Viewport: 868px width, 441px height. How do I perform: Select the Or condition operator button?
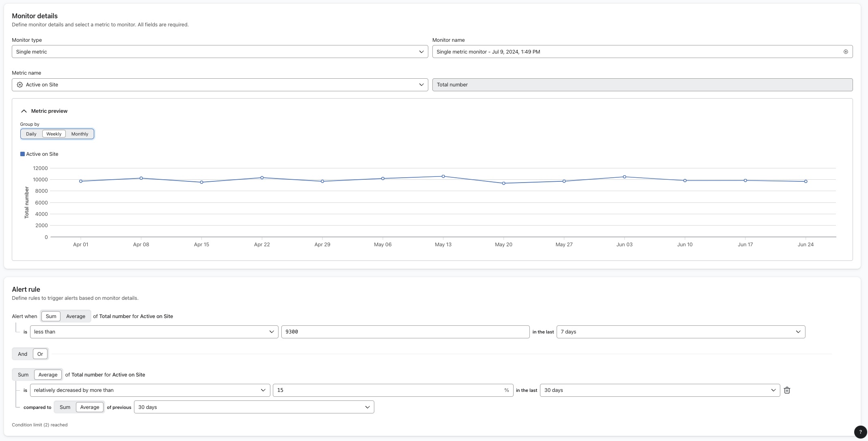[40, 354]
